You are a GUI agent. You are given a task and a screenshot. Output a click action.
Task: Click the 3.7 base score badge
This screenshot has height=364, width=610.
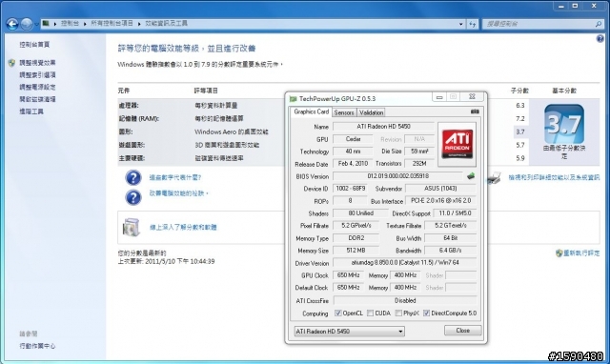pos(564,125)
